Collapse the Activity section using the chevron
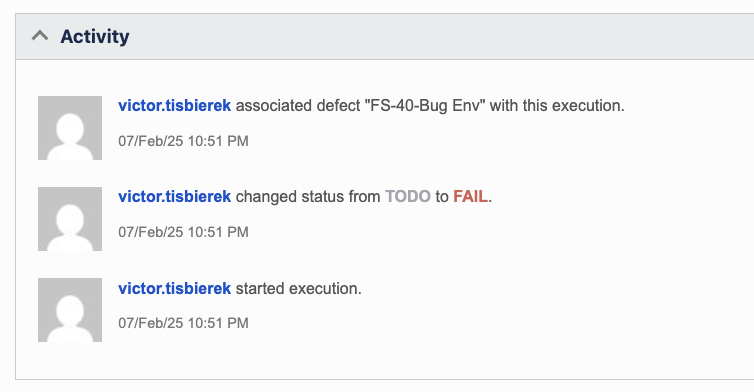 (x=40, y=36)
